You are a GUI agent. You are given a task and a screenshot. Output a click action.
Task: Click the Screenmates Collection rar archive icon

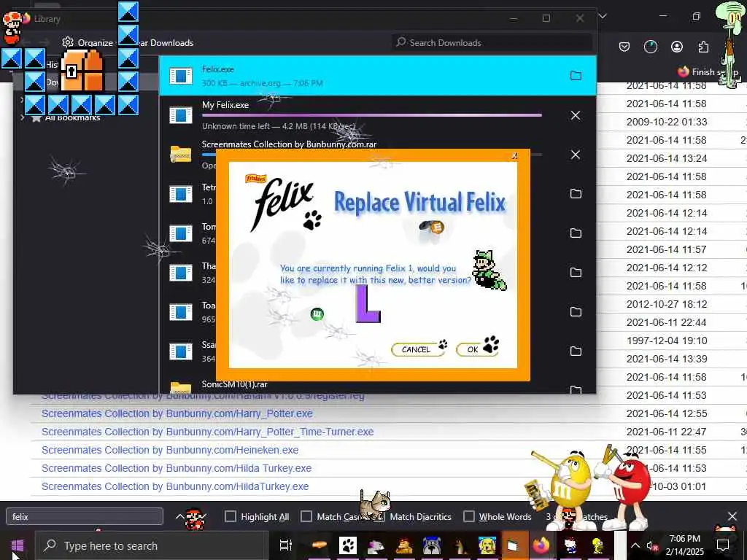[181, 155]
